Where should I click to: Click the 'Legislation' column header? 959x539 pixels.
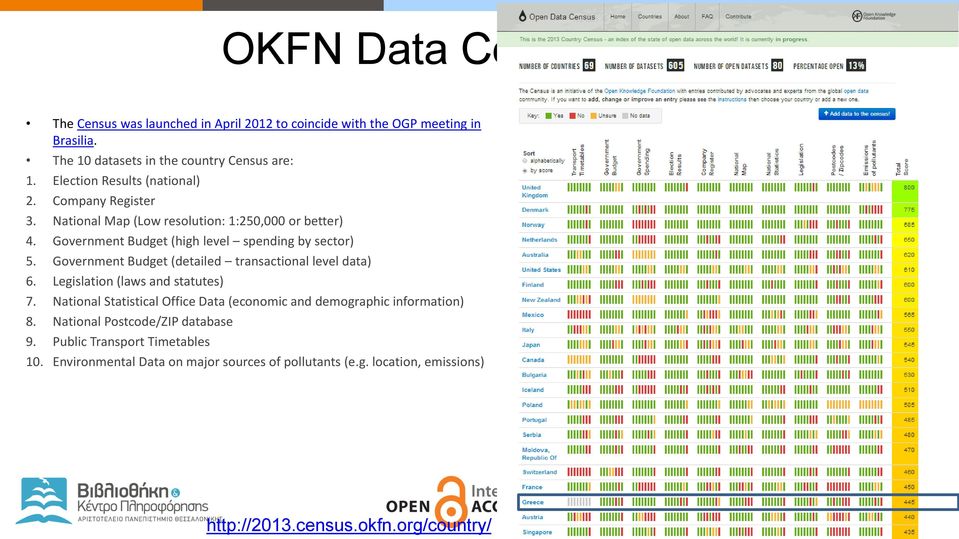coord(801,160)
